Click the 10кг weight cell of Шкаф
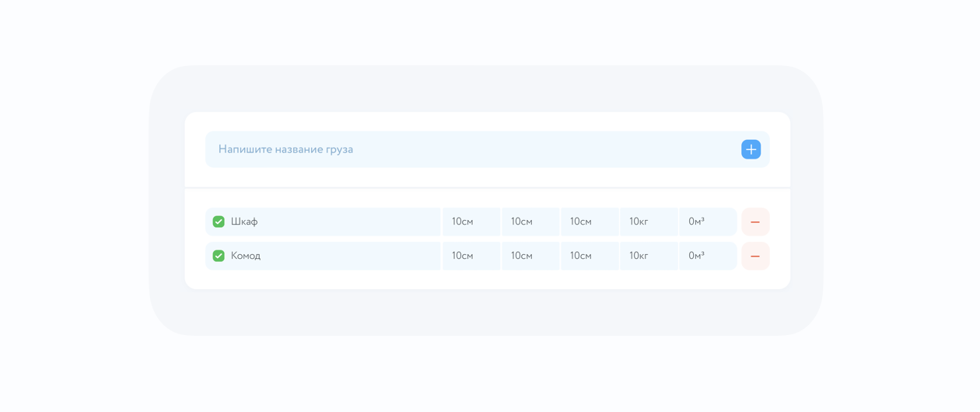 [x=649, y=222]
